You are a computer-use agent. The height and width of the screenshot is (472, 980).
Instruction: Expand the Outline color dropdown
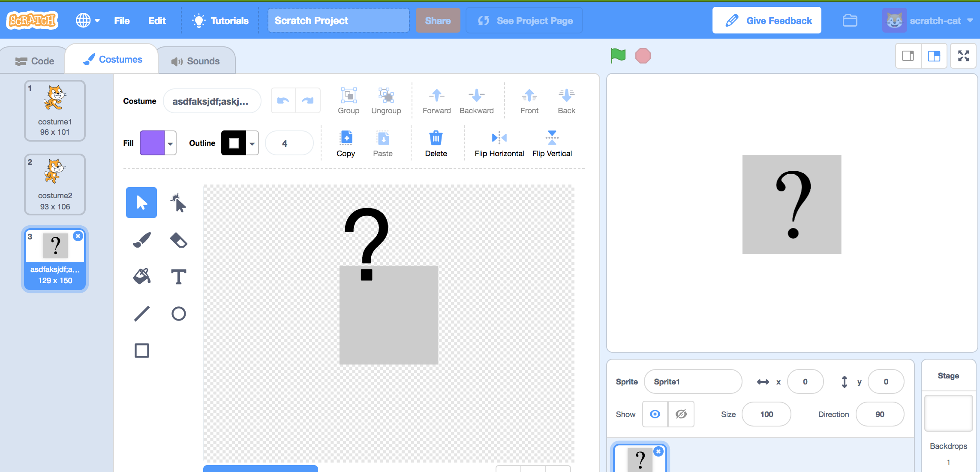(252, 143)
